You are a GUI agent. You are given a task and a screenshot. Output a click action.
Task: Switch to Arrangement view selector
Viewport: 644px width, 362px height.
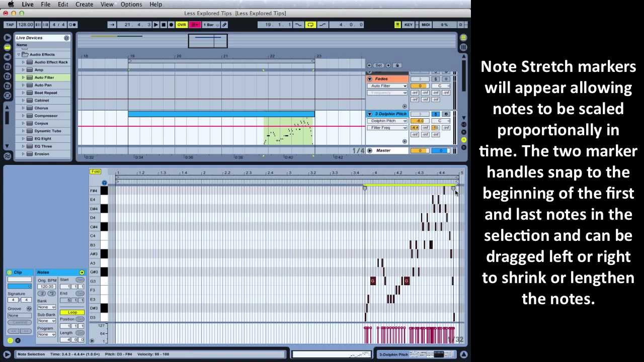(x=463, y=38)
